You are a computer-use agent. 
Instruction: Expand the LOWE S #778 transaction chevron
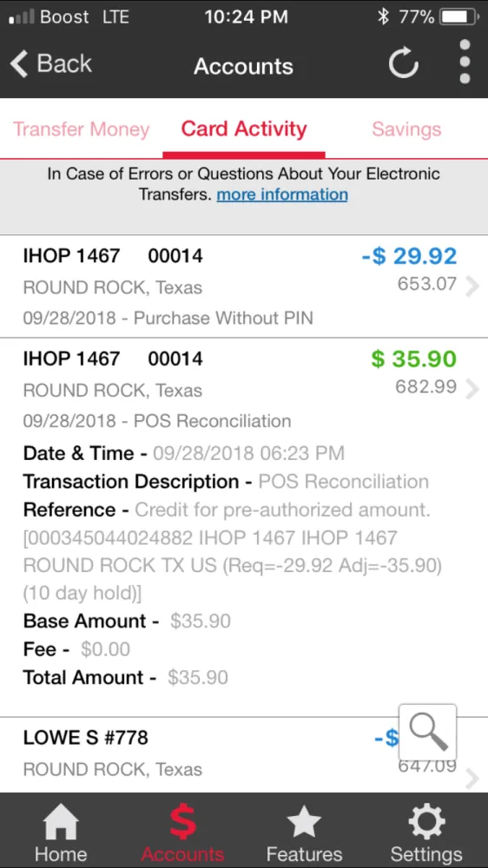tap(472, 779)
